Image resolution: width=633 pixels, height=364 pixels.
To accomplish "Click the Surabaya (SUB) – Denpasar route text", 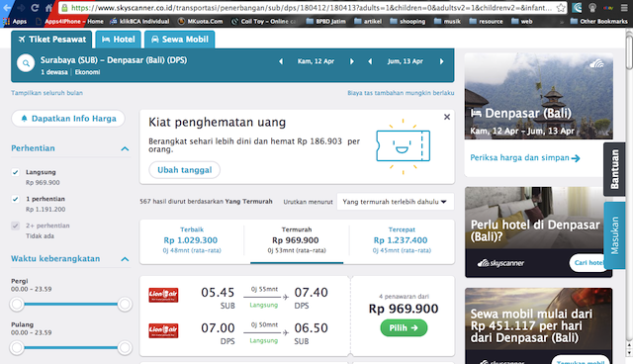I will click(114, 60).
